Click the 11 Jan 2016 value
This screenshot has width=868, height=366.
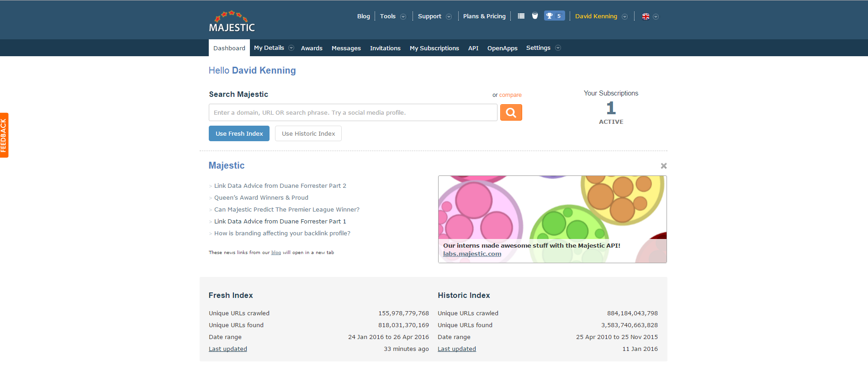tap(640, 349)
